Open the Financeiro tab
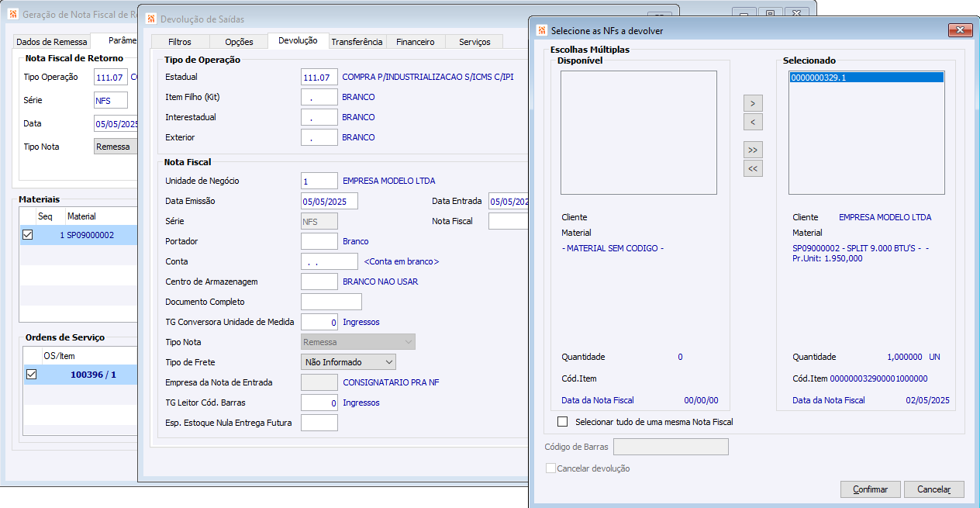 coord(416,42)
